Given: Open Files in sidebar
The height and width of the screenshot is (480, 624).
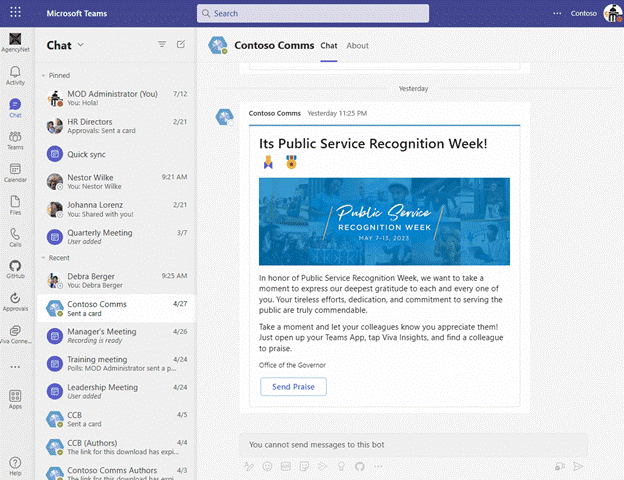Looking at the screenshot, I should [x=15, y=205].
